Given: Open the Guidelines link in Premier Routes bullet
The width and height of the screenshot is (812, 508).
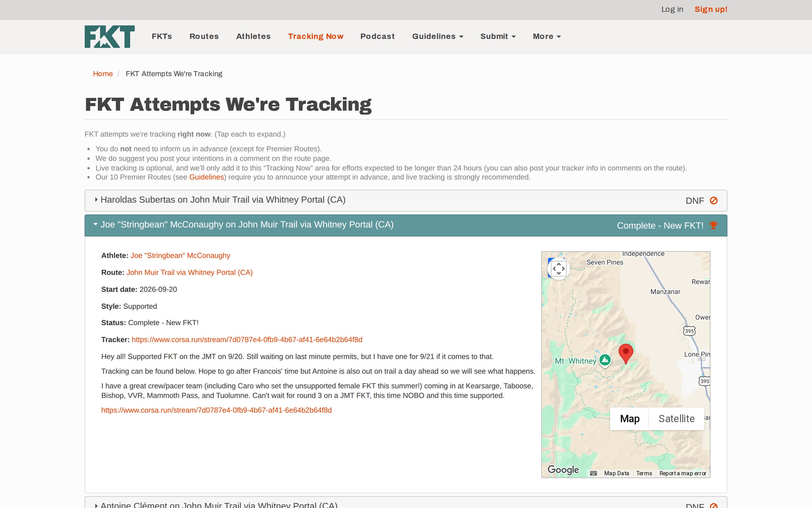Looking at the screenshot, I should 206,177.
